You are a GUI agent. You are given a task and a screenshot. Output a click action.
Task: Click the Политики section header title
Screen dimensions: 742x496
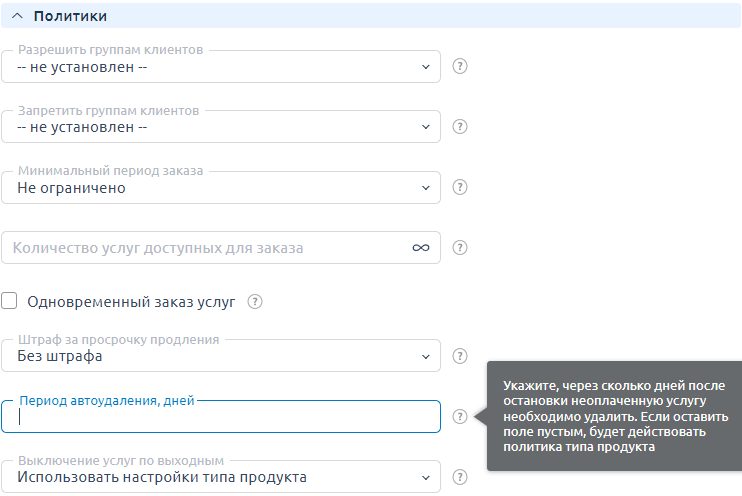pos(70,16)
